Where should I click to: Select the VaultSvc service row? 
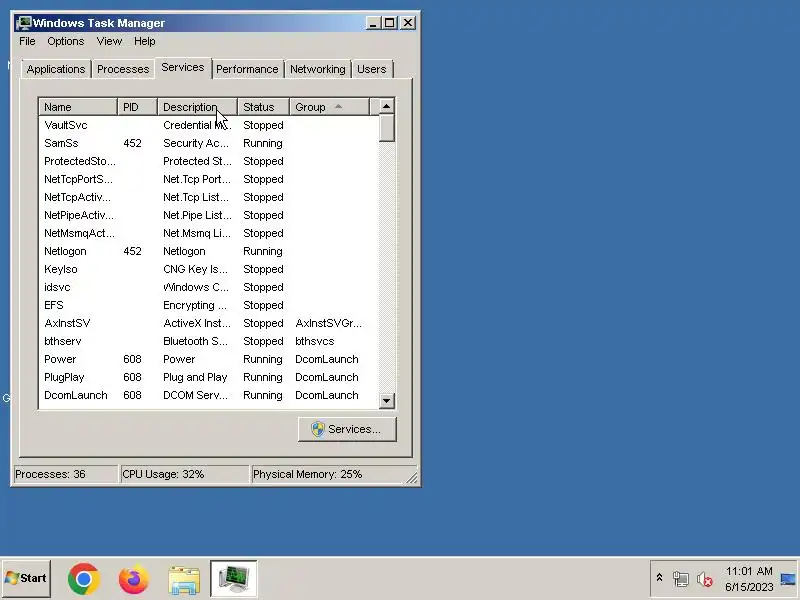pyautogui.click(x=209, y=125)
